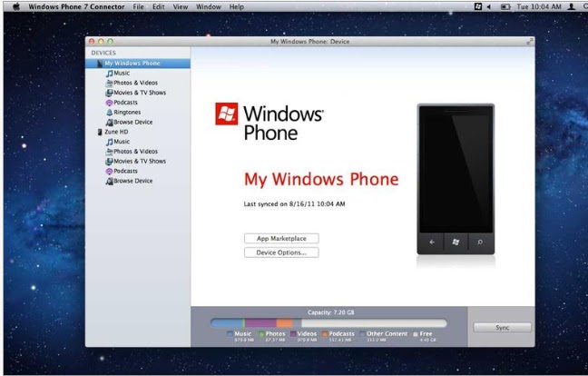Viewport: 588px width, 376px height.
Task: Open Browse Device under My Windows Phone
Action: 129,122
